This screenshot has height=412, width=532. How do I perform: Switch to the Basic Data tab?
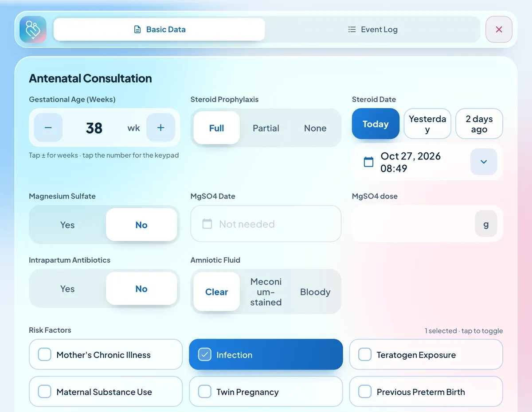pos(159,30)
